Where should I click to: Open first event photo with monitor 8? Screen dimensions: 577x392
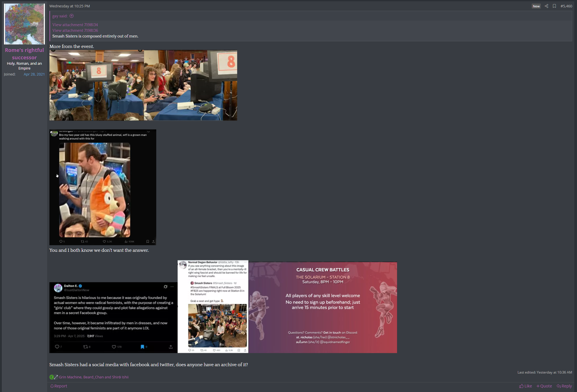click(97, 85)
